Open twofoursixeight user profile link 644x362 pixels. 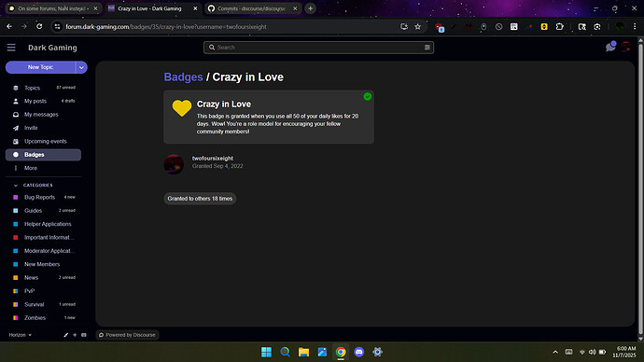(x=213, y=158)
